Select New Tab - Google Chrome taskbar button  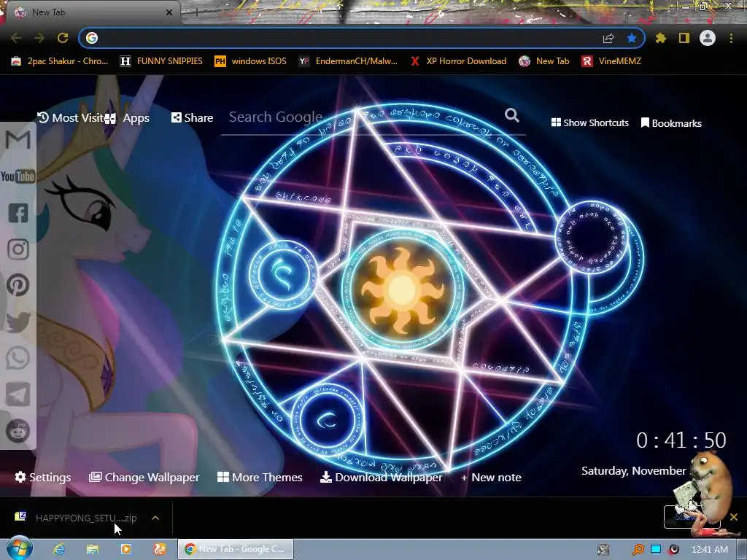tap(236, 549)
